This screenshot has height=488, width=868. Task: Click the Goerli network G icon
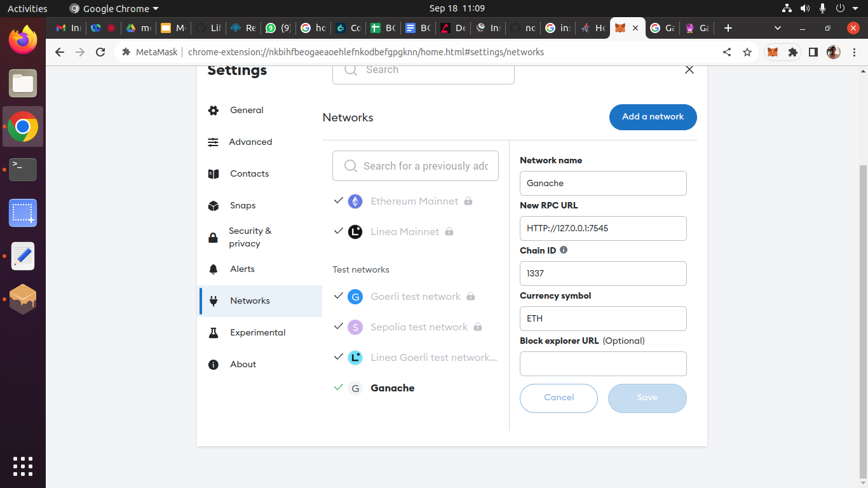(355, 297)
